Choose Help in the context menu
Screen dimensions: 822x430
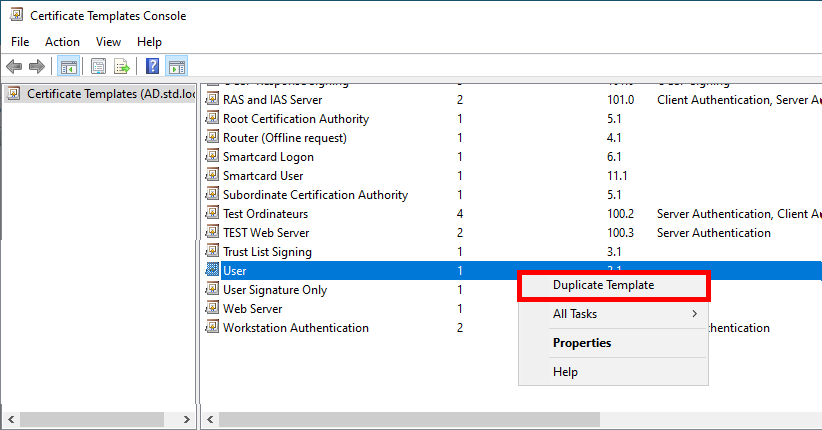pyautogui.click(x=613, y=372)
